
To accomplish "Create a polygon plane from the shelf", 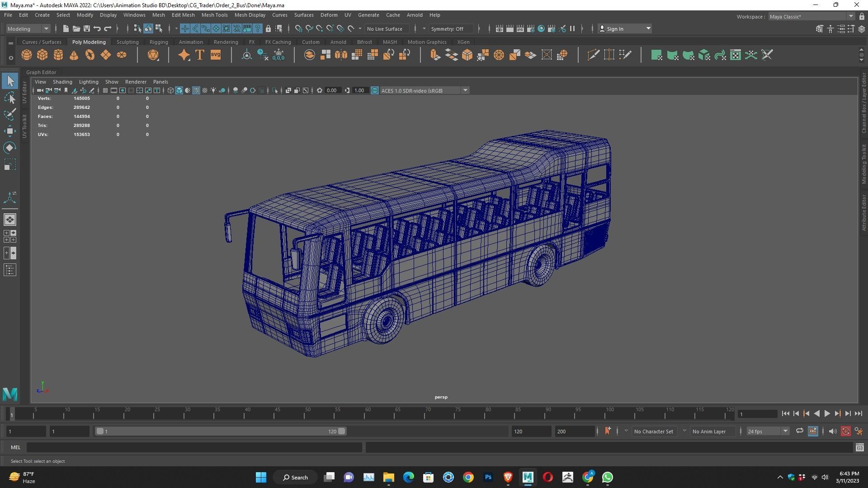I will coord(105,55).
